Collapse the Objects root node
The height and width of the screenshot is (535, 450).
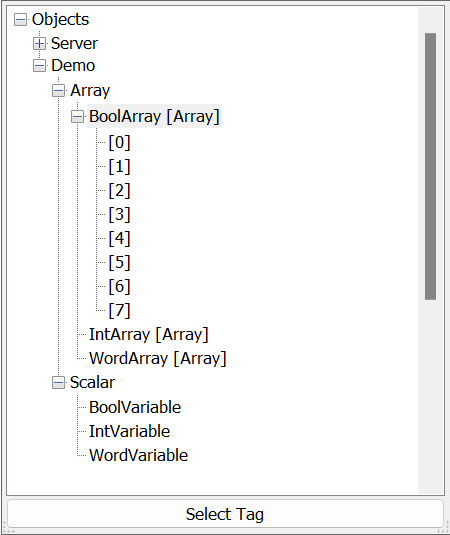pos(20,19)
